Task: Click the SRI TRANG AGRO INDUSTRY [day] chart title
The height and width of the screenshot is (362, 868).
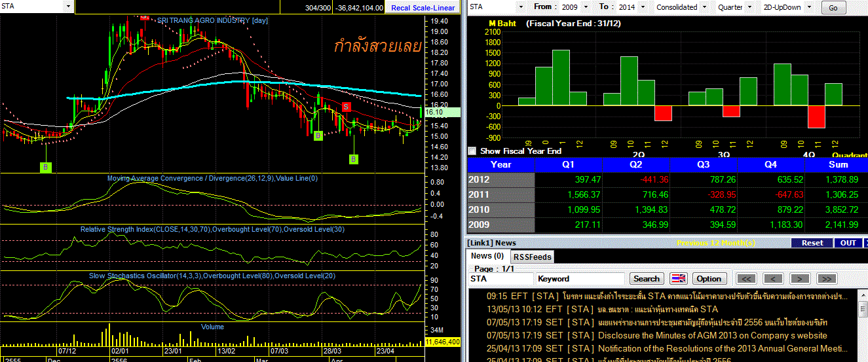Action: (x=212, y=20)
